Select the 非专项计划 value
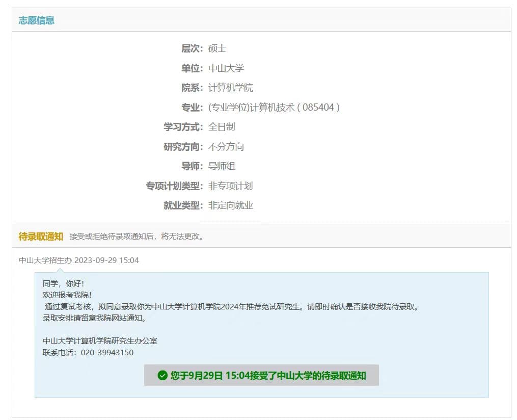The width and height of the screenshot is (517, 420). [230, 186]
